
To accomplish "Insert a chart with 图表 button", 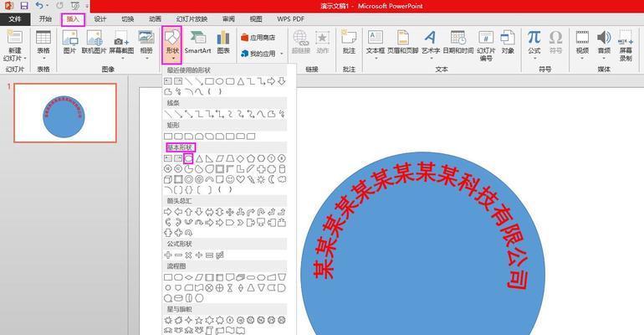I will click(x=223, y=43).
